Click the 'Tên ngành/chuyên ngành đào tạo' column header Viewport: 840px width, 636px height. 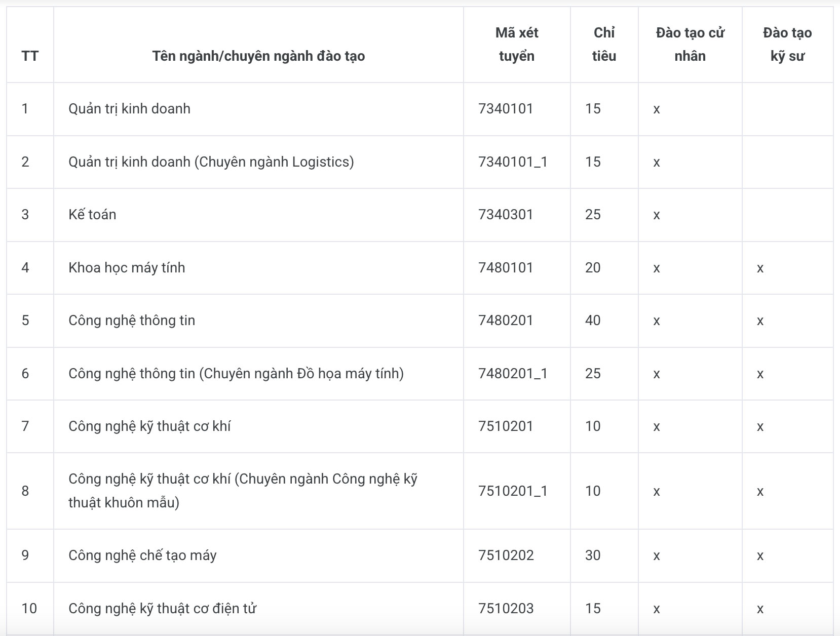tap(258, 56)
